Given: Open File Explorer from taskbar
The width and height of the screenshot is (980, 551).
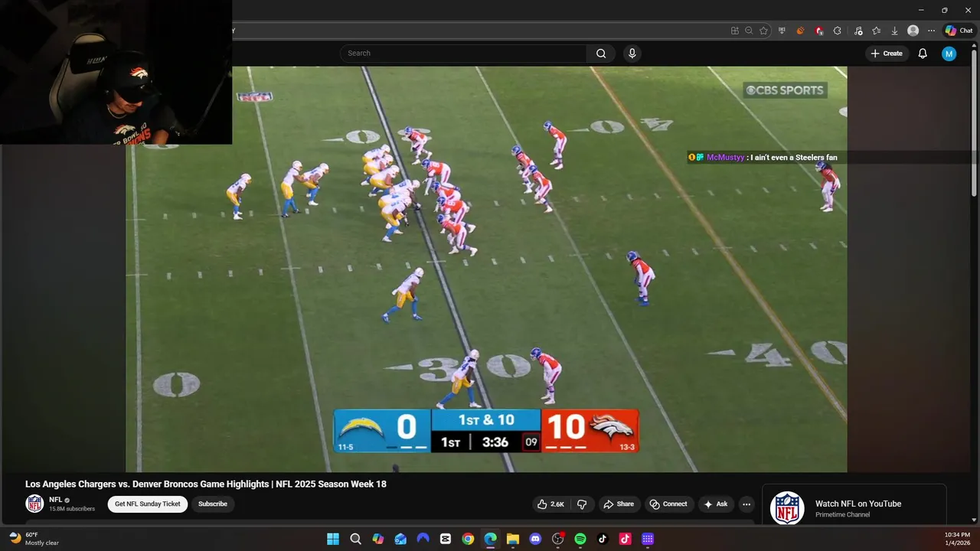Looking at the screenshot, I should (513, 539).
